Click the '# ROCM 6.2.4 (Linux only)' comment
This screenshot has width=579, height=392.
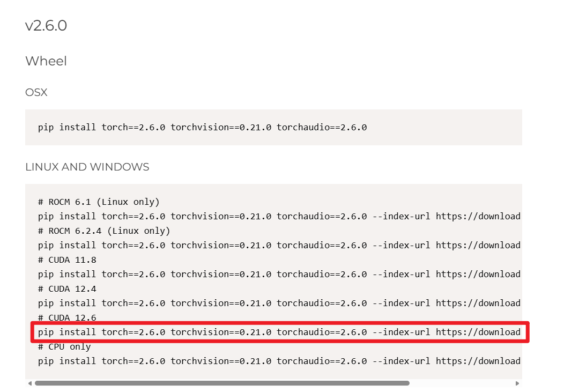(104, 231)
